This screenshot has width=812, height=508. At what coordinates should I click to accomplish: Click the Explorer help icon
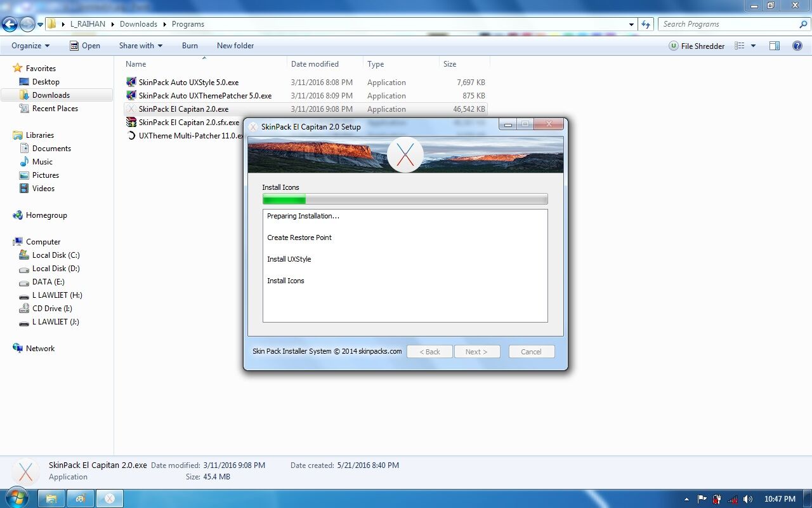click(797, 46)
